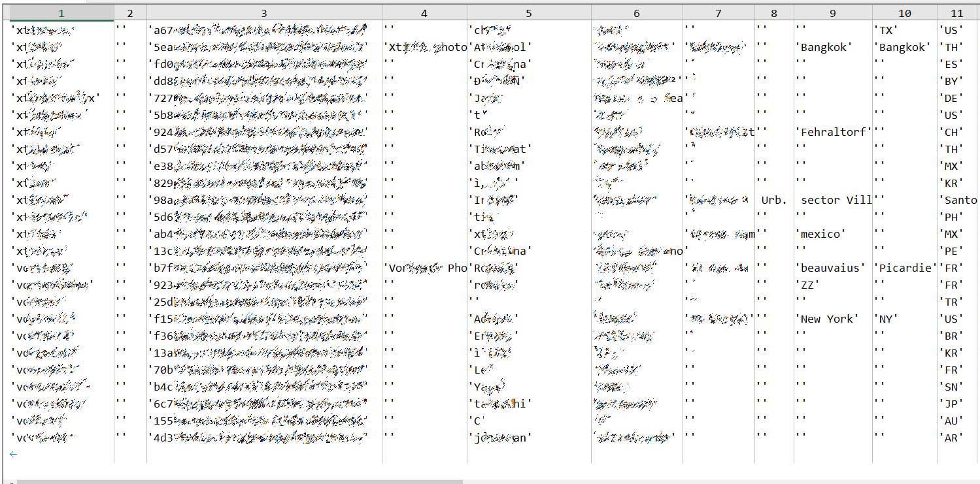
Task: Click column header 11
Action: click(957, 13)
